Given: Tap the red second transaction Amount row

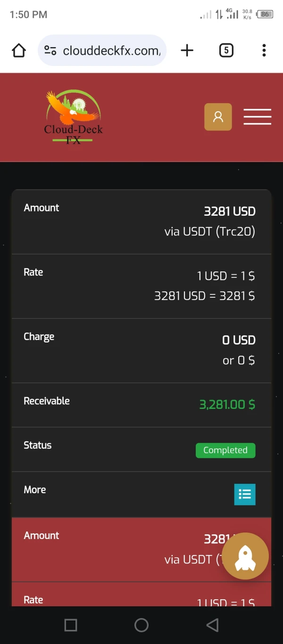Looking at the screenshot, I should click(113, 549).
